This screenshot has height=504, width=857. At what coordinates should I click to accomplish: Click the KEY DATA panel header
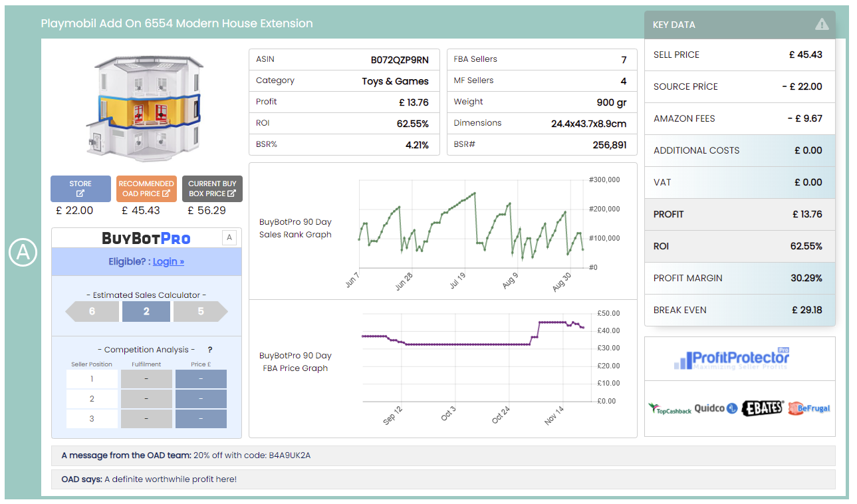[739, 25]
